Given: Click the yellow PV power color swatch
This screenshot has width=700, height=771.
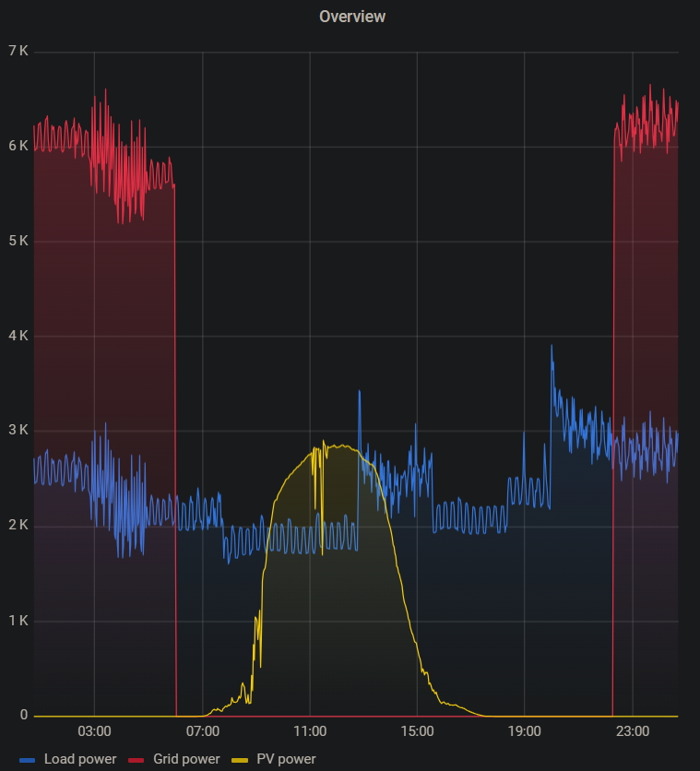Looking at the screenshot, I should [x=239, y=760].
